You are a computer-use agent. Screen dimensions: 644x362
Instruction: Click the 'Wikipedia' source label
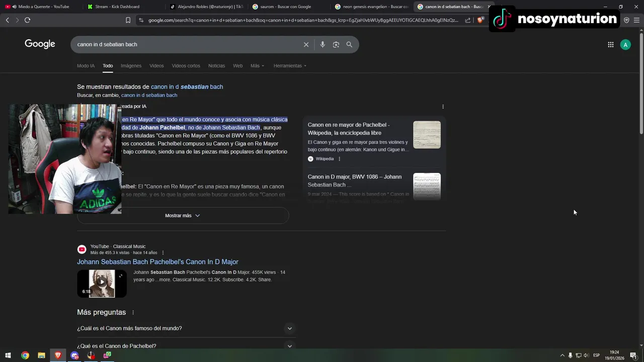(x=325, y=159)
